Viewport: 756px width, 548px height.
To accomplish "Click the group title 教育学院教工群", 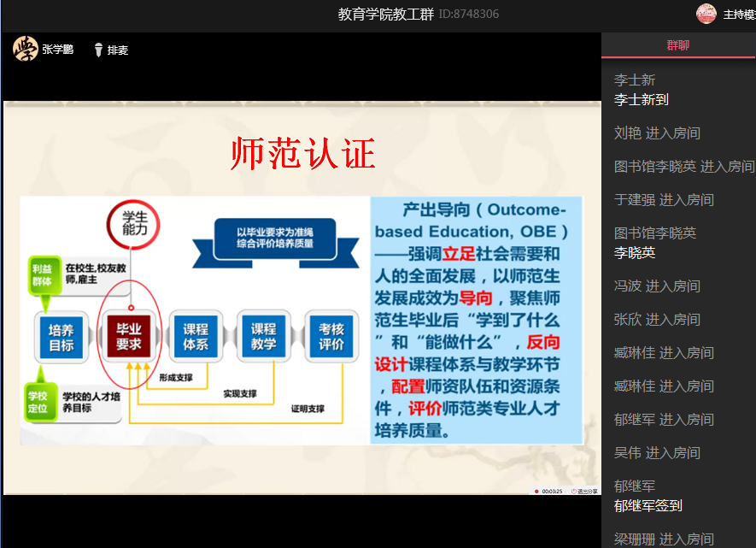I will (x=385, y=14).
